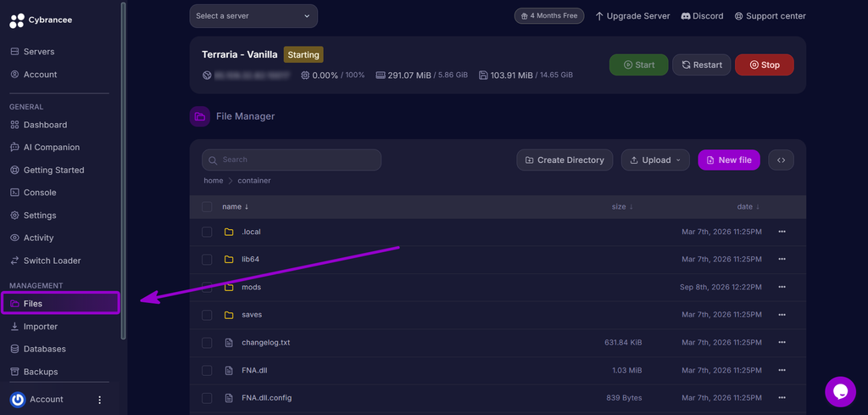Open the mods folder
The width and height of the screenshot is (868, 415).
pyautogui.click(x=251, y=287)
